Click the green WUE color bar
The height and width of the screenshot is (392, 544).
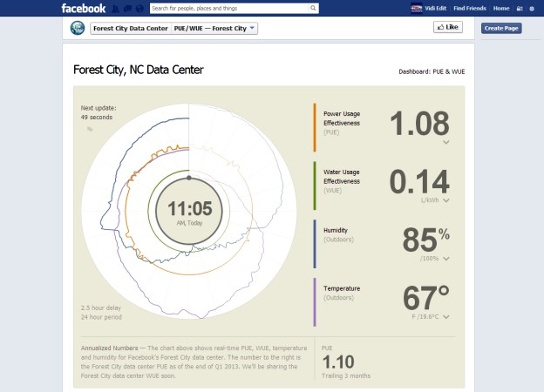(315, 186)
